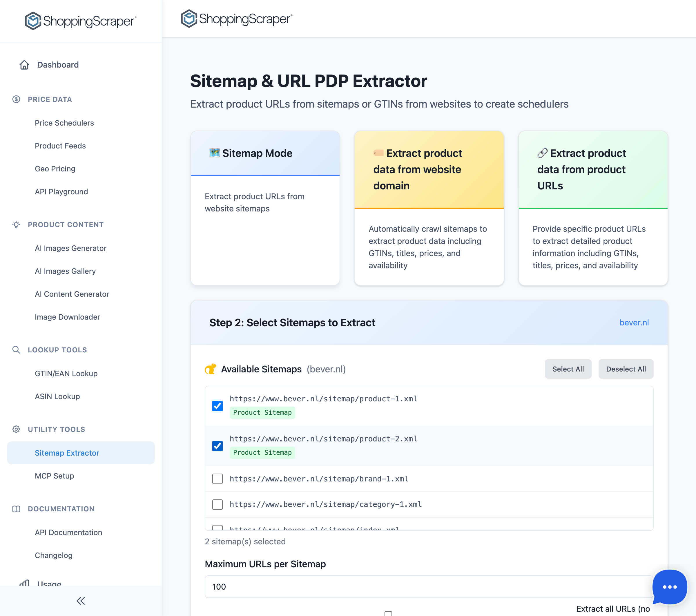This screenshot has width=696, height=616.
Task: Click the Documentation book icon
Action: [x=16, y=509]
